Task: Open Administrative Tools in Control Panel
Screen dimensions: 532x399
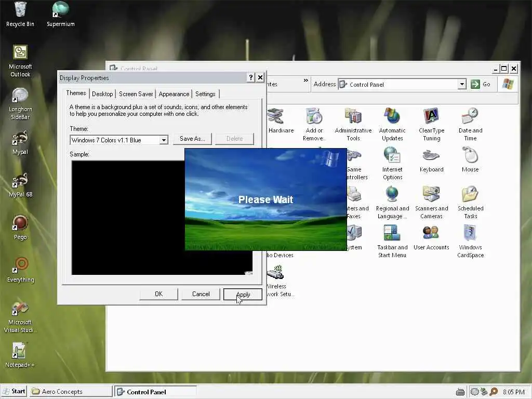Action: 353,125
